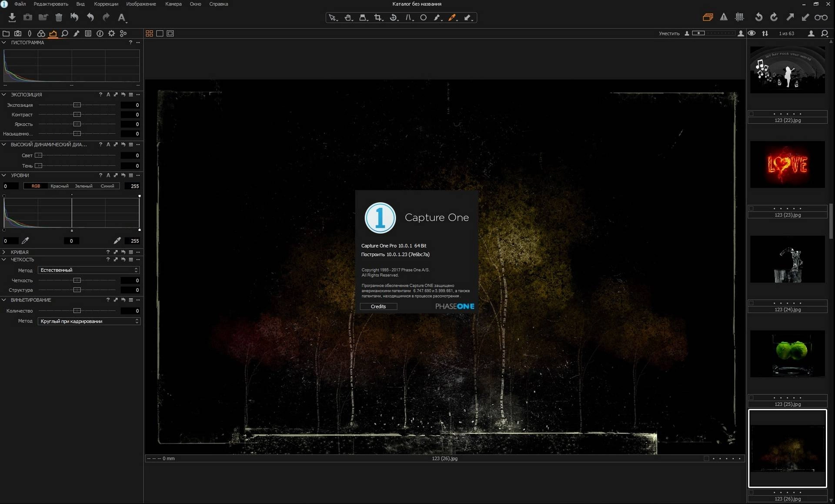
Task: Click rotate left icon in top-right toolbar
Action: pyautogui.click(x=758, y=17)
